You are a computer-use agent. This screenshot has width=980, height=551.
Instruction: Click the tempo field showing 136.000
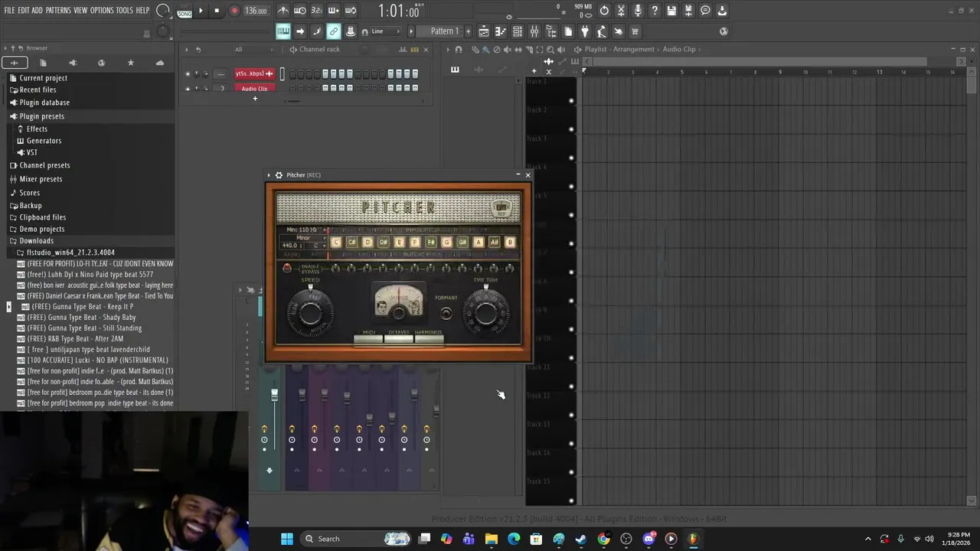coord(256,11)
